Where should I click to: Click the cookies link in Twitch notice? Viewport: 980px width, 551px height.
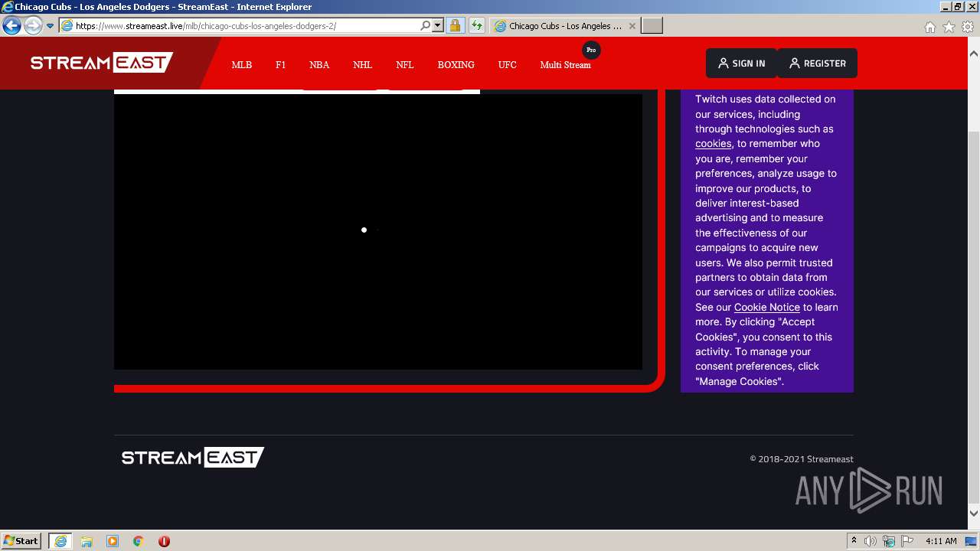(x=713, y=144)
